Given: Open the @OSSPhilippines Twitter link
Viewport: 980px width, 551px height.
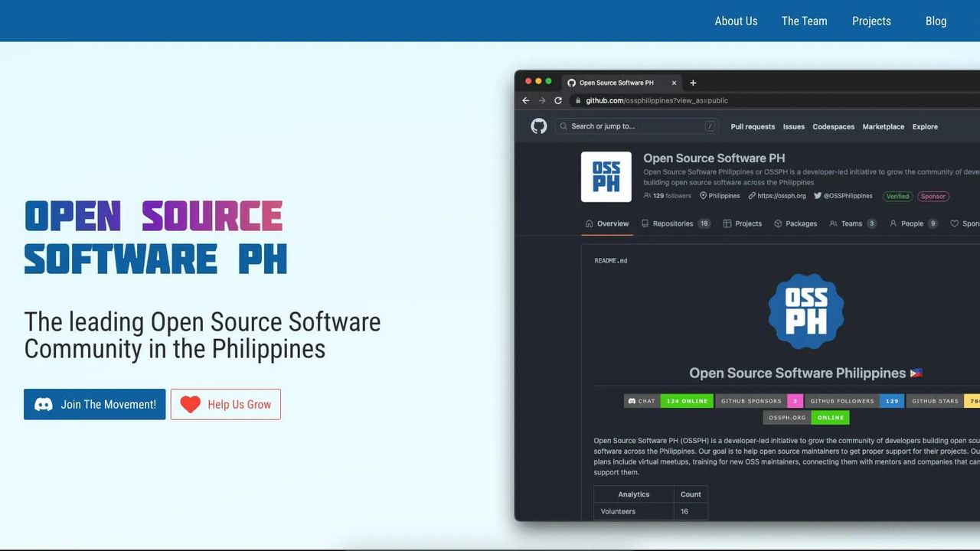Looking at the screenshot, I should pyautogui.click(x=843, y=196).
